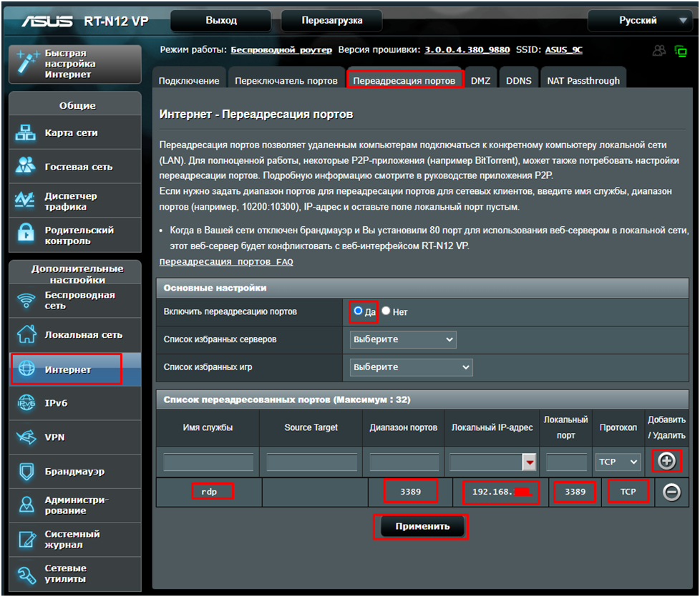Click the Quick Internet Setup wand icon
Screen dimensions: 700x597
26,62
